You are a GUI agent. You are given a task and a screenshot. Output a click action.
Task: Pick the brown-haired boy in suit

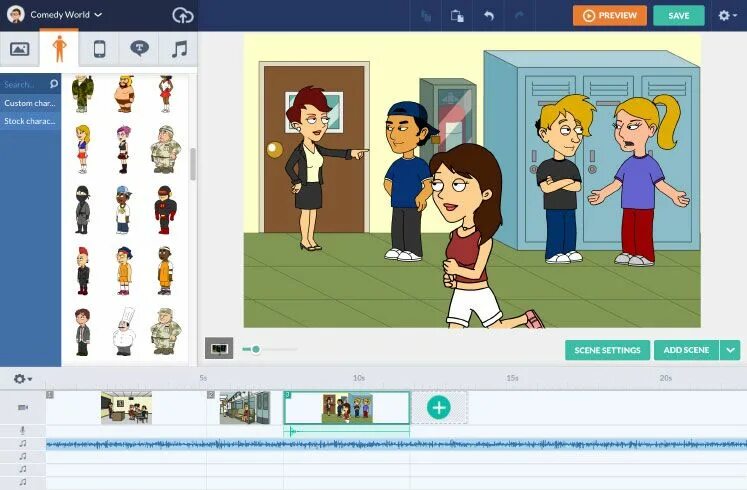82,332
